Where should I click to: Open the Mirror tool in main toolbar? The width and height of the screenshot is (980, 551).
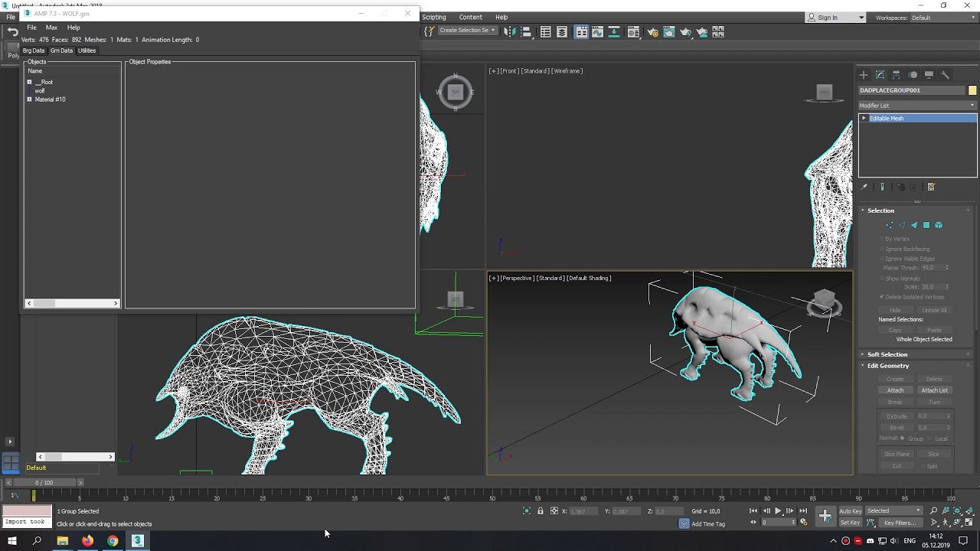[510, 31]
